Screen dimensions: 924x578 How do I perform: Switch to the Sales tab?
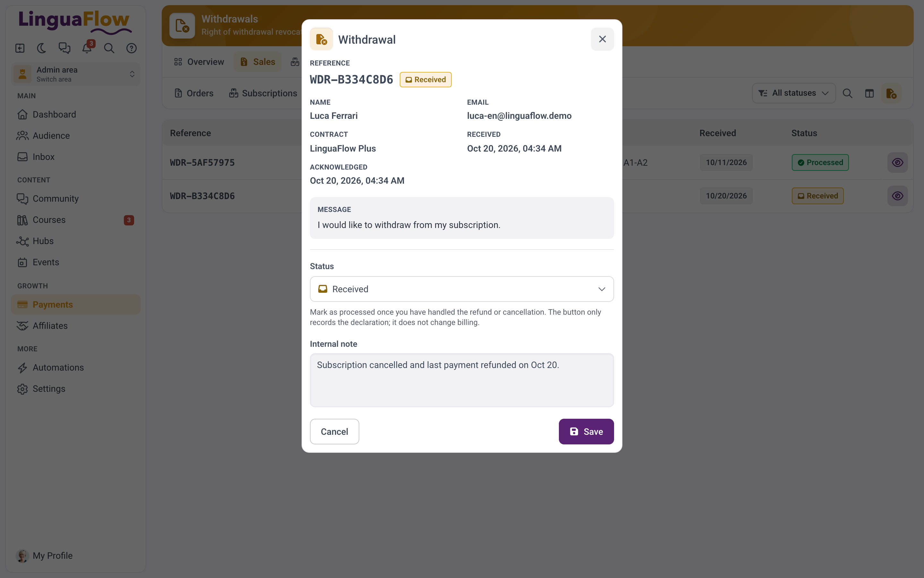[x=257, y=62]
